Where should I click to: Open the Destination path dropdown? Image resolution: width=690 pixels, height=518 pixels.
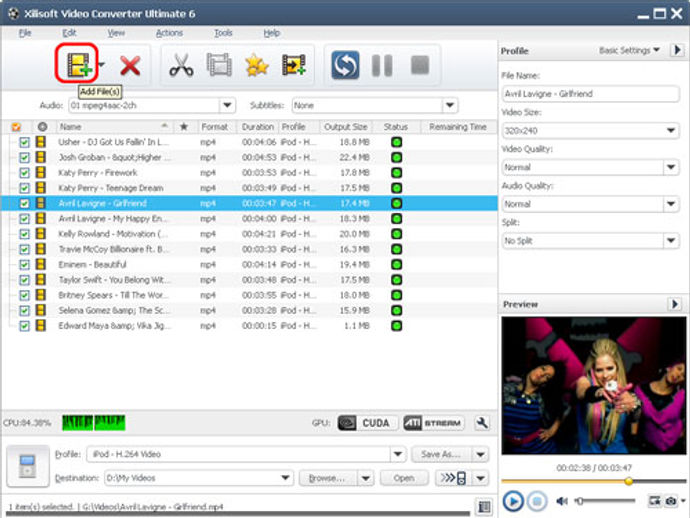click(285, 478)
